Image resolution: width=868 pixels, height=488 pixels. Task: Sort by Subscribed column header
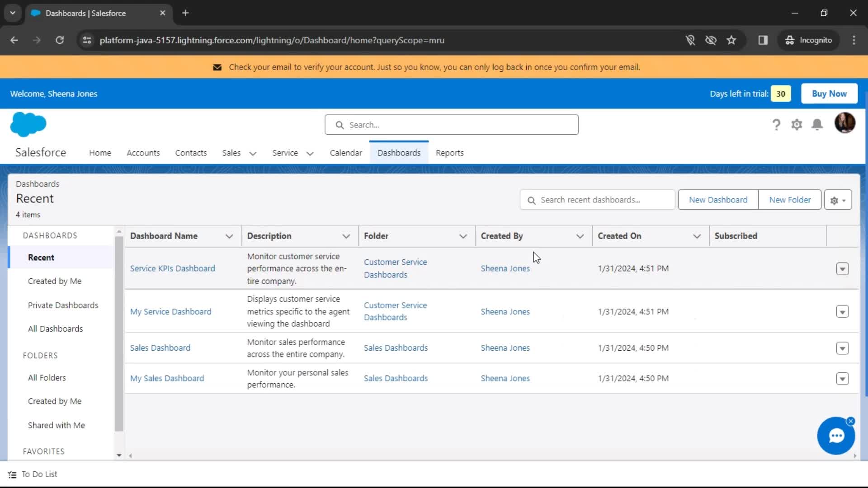coord(736,236)
